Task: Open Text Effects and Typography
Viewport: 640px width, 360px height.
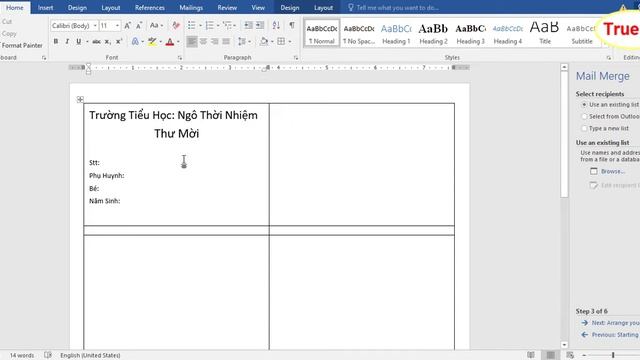Action: pyautogui.click(x=135, y=41)
